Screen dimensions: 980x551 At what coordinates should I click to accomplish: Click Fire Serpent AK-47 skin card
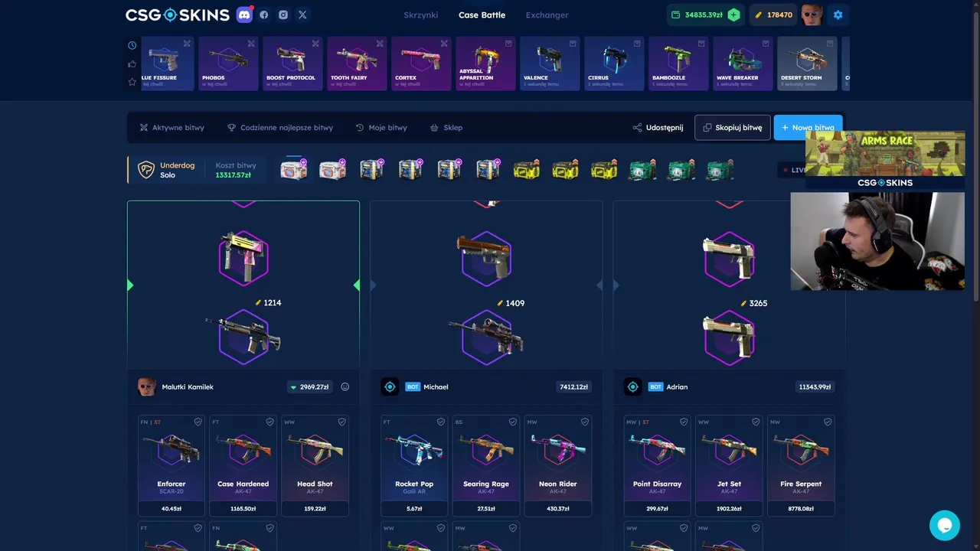coord(801,465)
